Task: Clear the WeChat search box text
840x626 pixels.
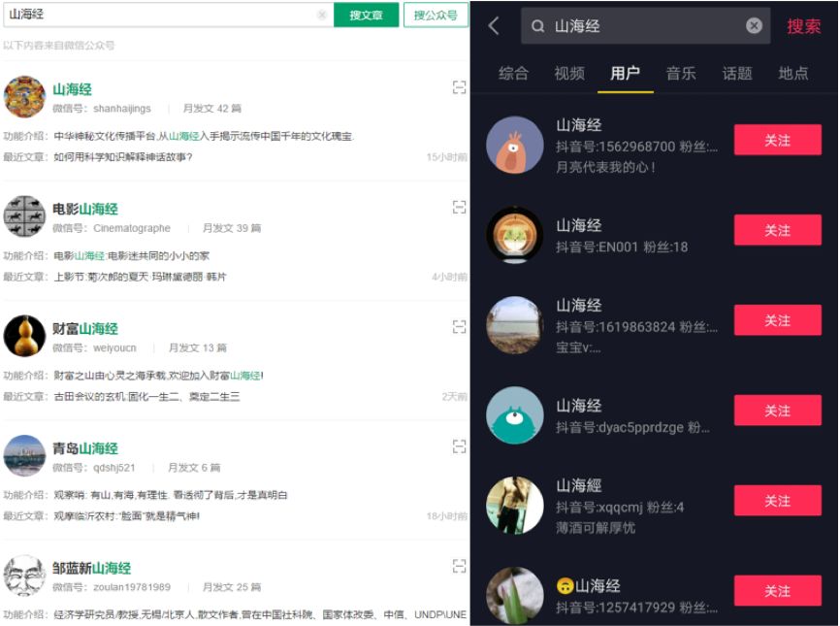Action: (x=322, y=15)
